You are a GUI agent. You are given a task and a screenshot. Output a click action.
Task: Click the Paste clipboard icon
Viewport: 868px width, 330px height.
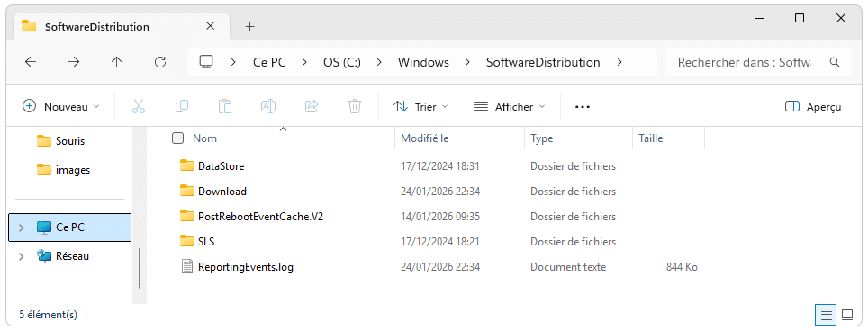click(x=225, y=107)
